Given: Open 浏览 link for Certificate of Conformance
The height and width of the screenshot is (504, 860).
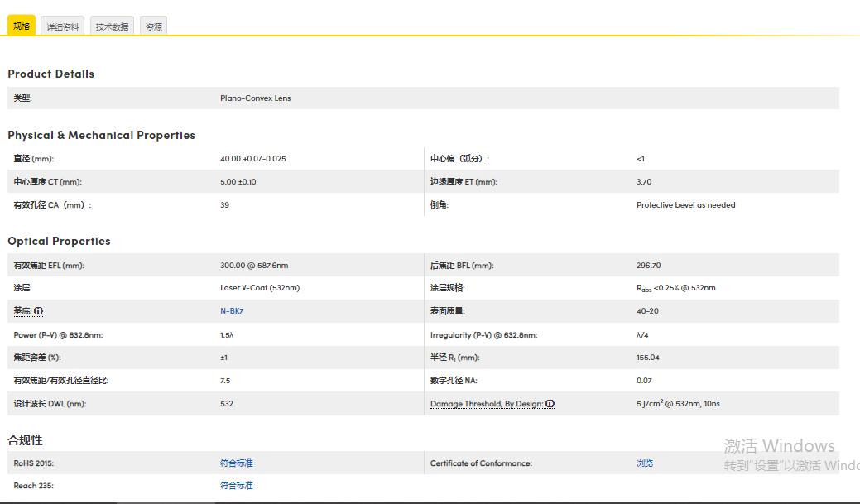Looking at the screenshot, I should pyautogui.click(x=646, y=463).
